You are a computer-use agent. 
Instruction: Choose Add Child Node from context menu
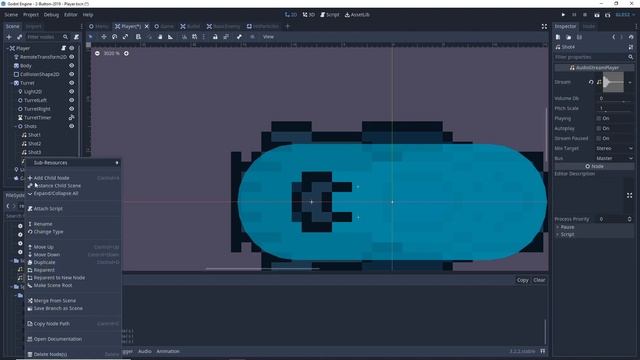click(x=73, y=178)
